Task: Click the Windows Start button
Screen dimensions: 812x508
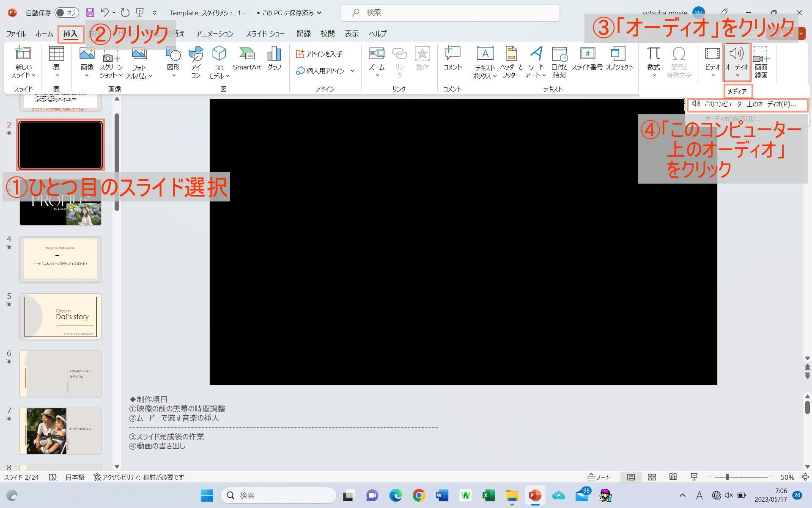Action: click(207, 495)
